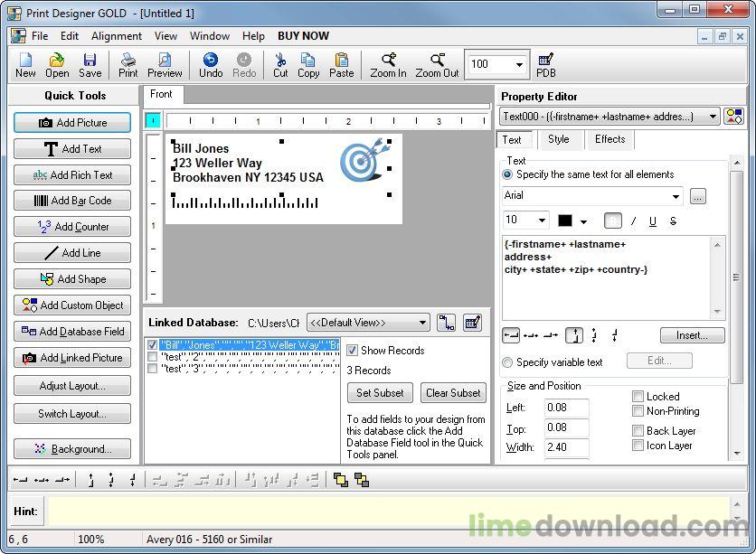Select the Specify variable text radio button

507,362
